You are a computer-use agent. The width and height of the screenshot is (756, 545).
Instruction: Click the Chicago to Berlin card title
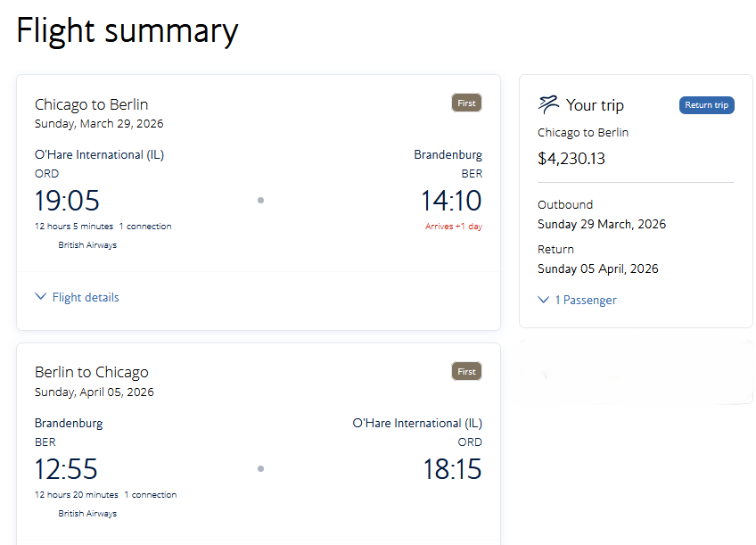pyautogui.click(x=92, y=104)
